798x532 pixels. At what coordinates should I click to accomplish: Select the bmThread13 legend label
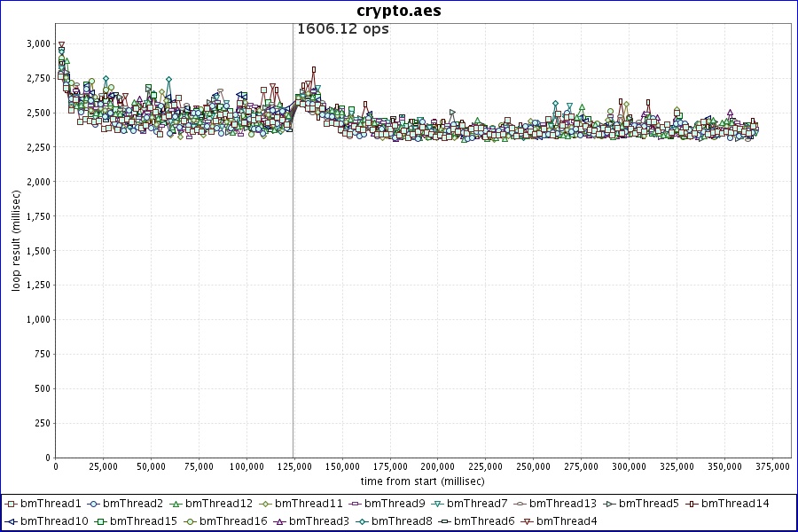pyautogui.click(x=562, y=504)
